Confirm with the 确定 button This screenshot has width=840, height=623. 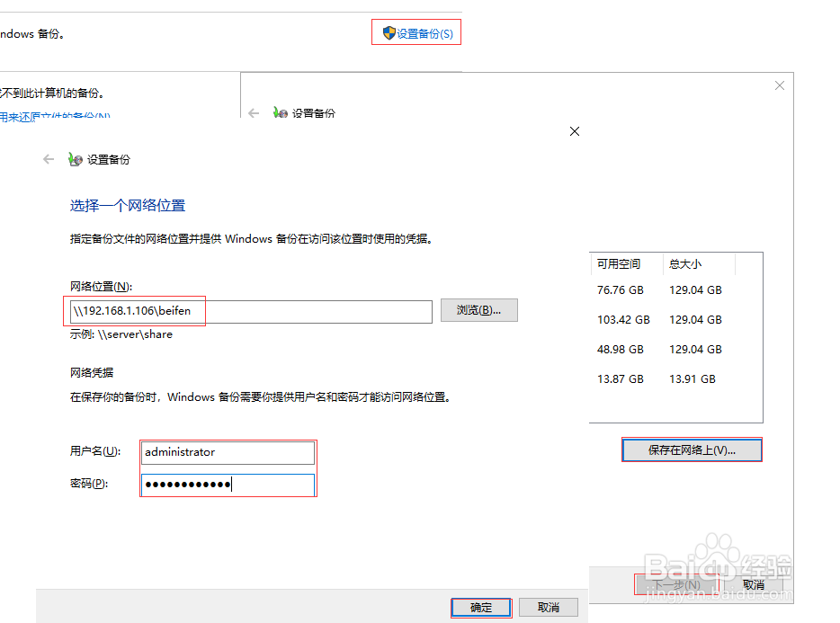pos(481,608)
